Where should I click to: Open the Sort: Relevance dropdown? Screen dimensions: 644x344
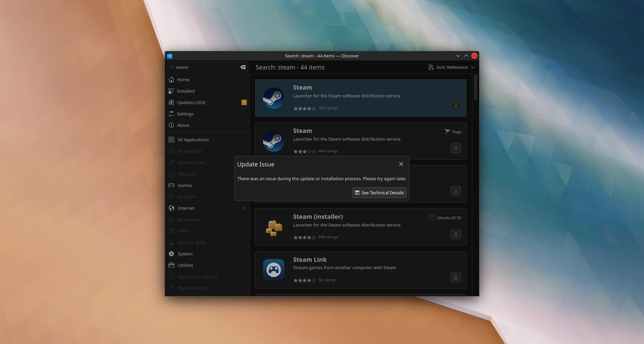tap(451, 67)
